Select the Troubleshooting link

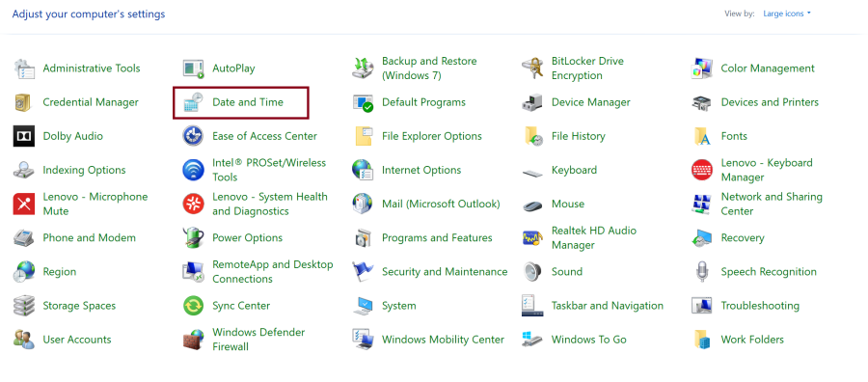[760, 306]
